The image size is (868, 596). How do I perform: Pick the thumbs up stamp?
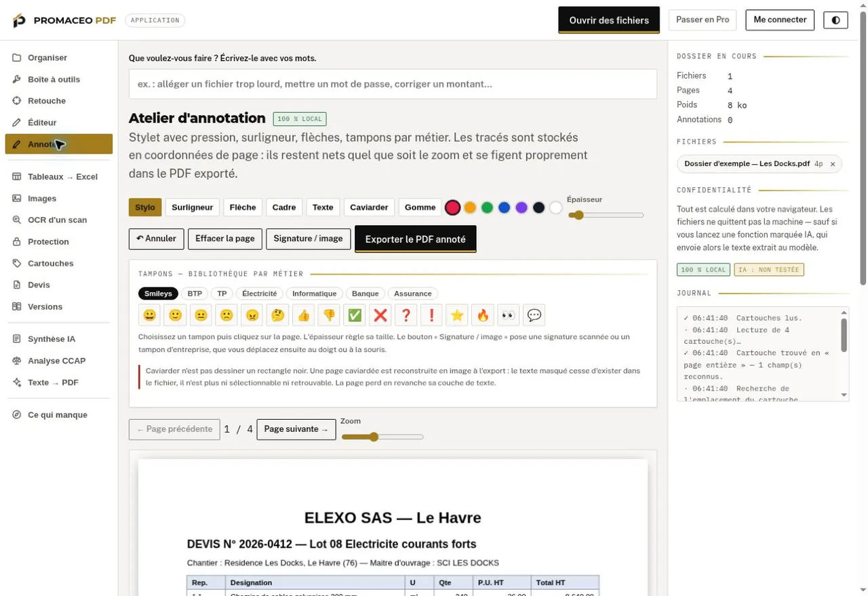click(x=303, y=315)
